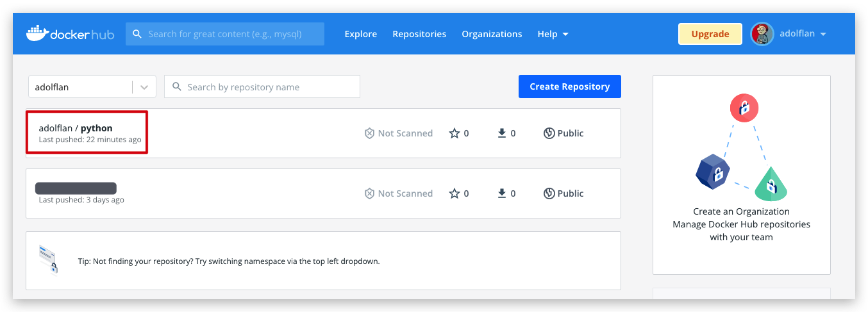Click the 'Not finding your repository' tip text
The image size is (868, 312).
(x=229, y=261)
